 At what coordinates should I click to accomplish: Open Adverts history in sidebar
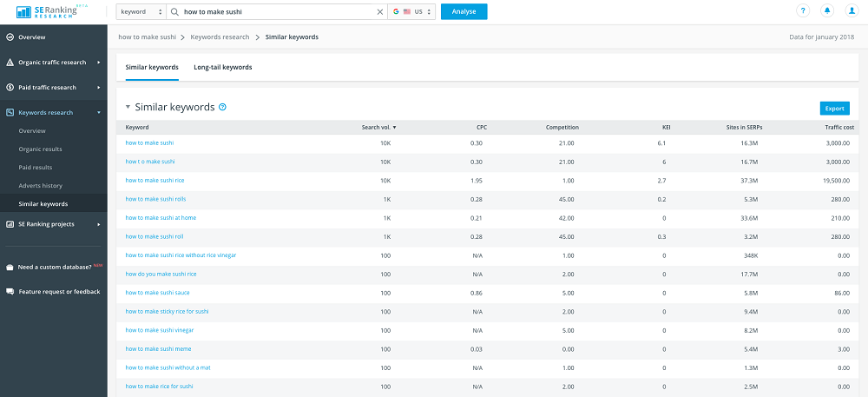pos(42,186)
